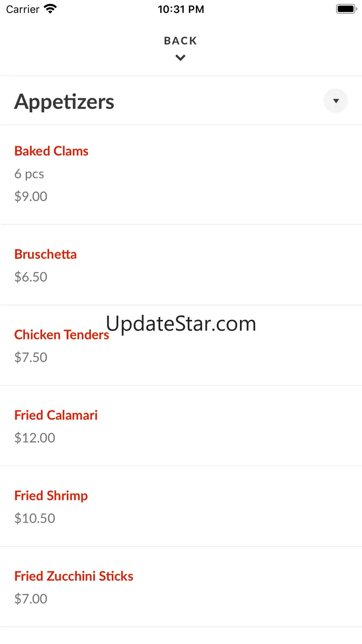Viewport: 362px width, 644px height.
Task: Click the down chevron below BACK
Action: click(x=181, y=58)
